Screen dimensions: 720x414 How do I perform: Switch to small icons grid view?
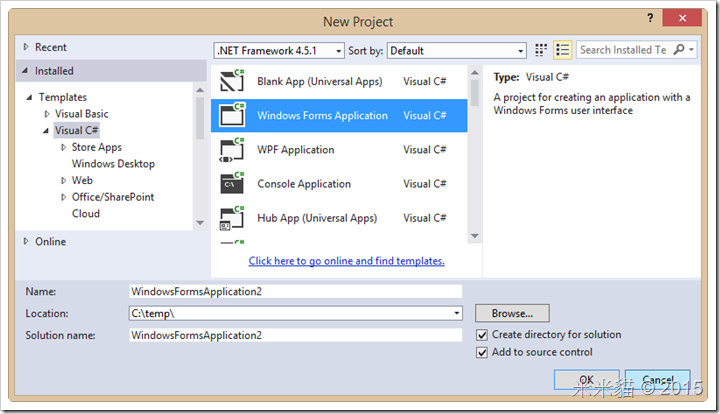coord(541,50)
